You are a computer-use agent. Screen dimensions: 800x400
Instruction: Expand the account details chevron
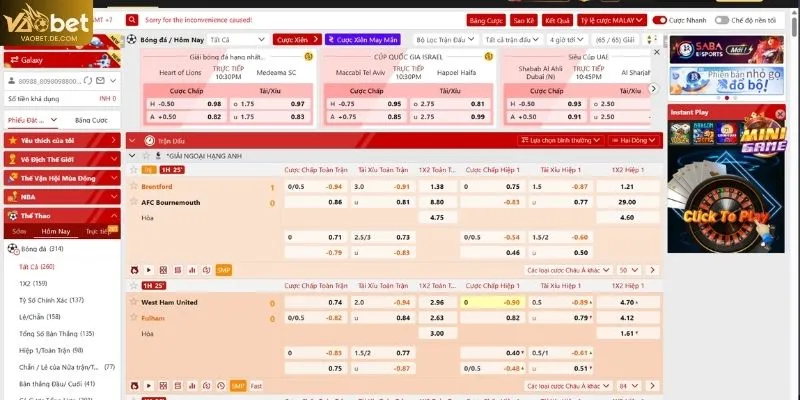coord(113,81)
